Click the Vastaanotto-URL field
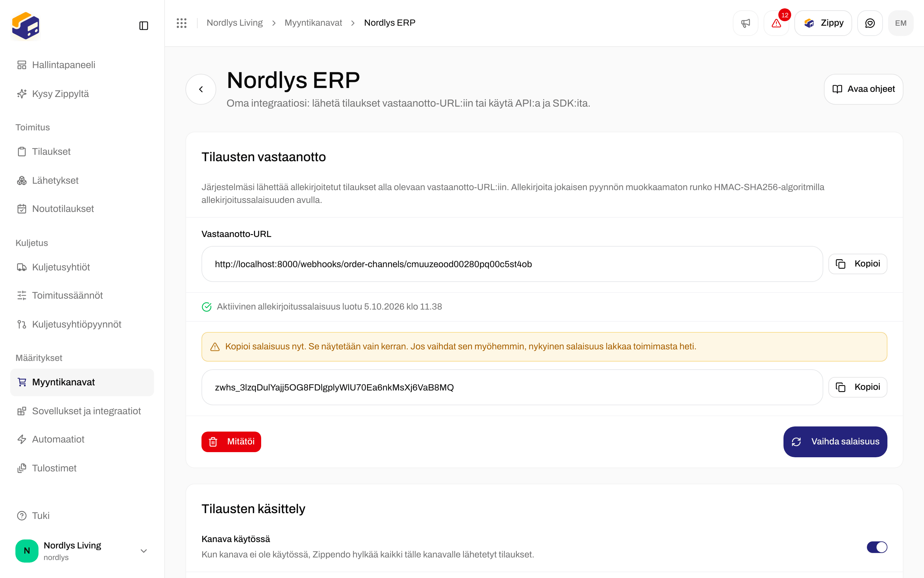Screen dimensions: 924x578 [512, 264]
